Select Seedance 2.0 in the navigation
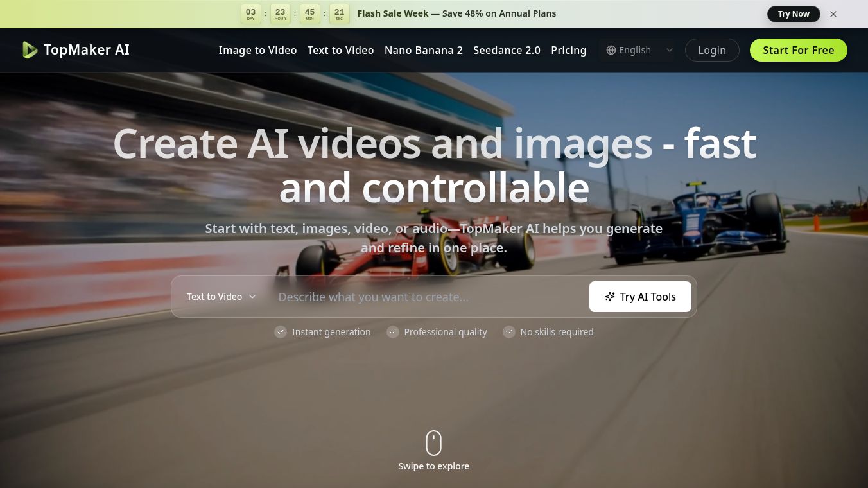868x488 pixels. (507, 50)
